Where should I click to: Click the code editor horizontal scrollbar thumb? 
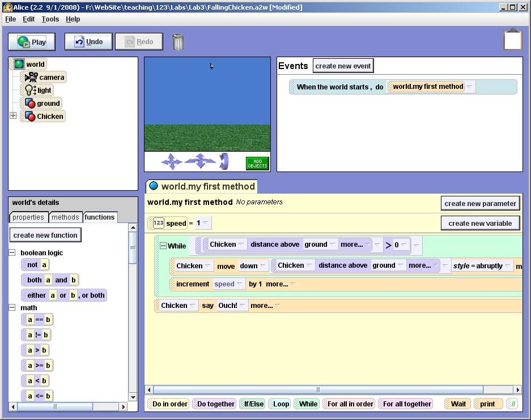click(x=318, y=389)
